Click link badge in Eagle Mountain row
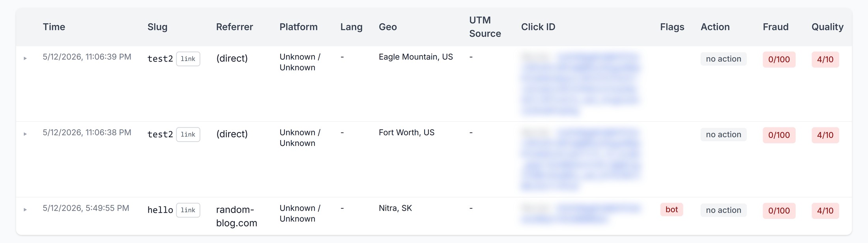 (188, 59)
